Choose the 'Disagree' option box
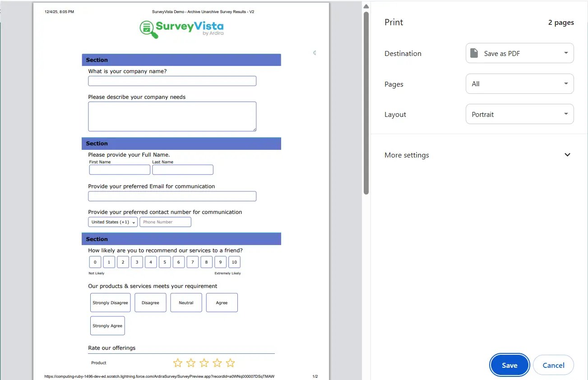Screen dimensions: 588x380 pos(150,303)
